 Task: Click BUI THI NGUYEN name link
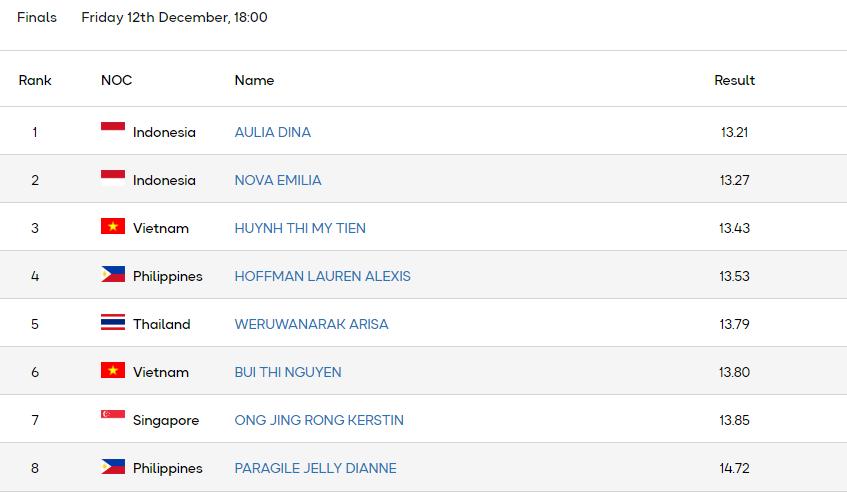tap(288, 372)
